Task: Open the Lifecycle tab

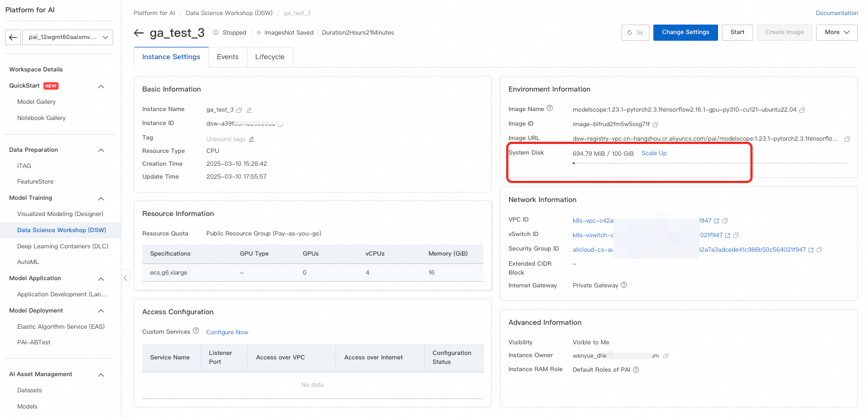Action: coord(270,57)
